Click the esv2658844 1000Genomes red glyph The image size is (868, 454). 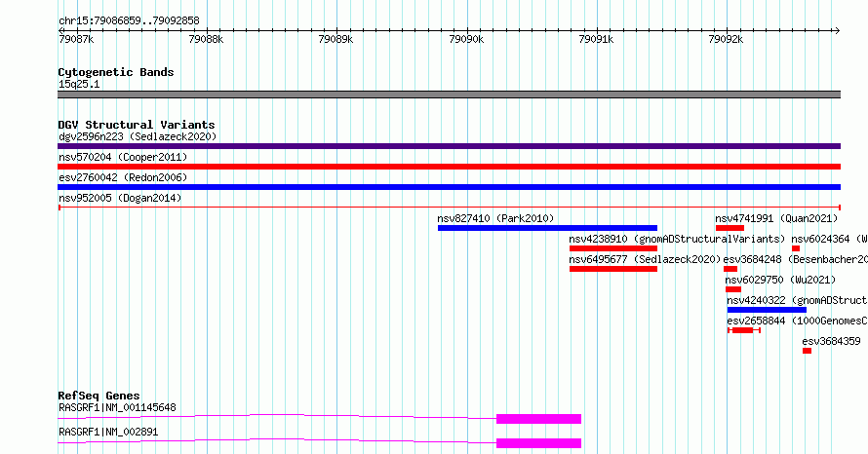click(x=744, y=330)
